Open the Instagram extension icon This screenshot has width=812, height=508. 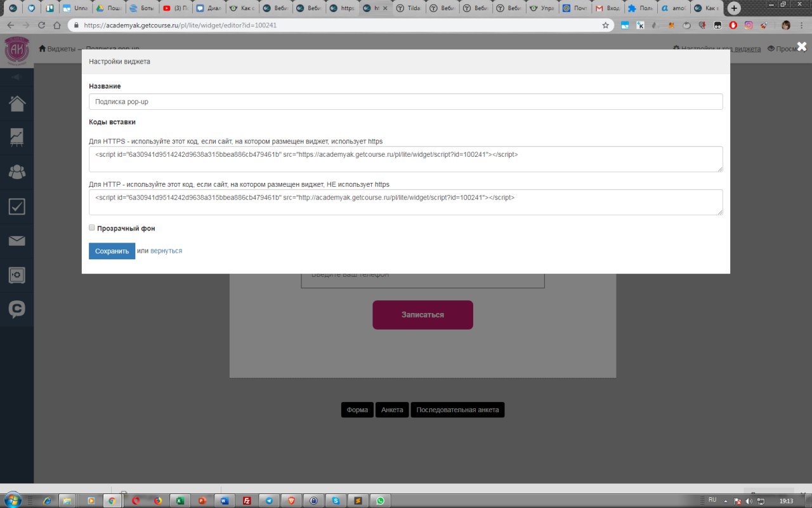pyautogui.click(x=749, y=25)
